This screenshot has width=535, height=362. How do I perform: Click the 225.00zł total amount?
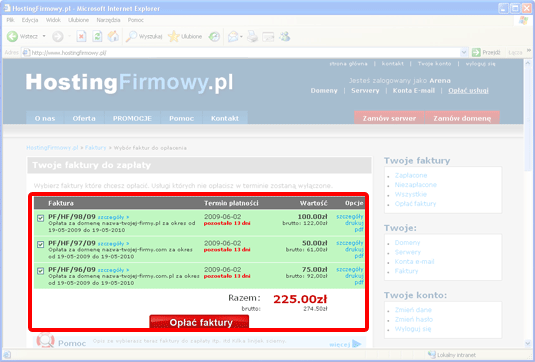(300, 299)
